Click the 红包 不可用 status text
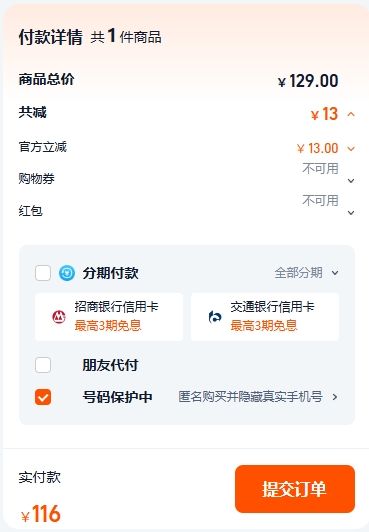The height and width of the screenshot is (532, 369). (x=320, y=200)
